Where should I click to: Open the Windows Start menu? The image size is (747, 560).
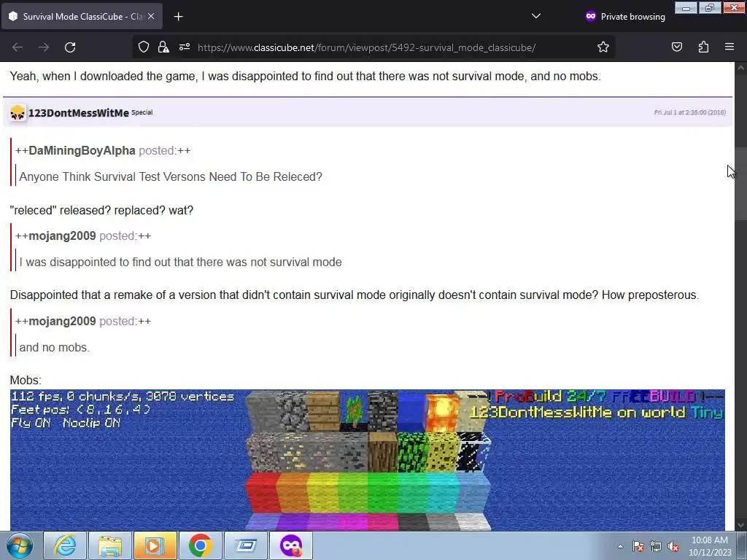click(20, 545)
